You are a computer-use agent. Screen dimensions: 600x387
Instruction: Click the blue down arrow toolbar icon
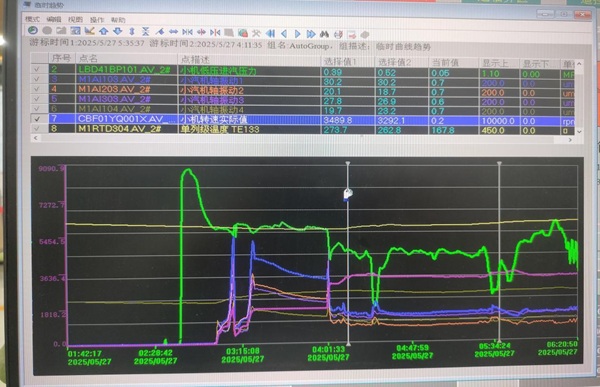[x=117, y=31]
